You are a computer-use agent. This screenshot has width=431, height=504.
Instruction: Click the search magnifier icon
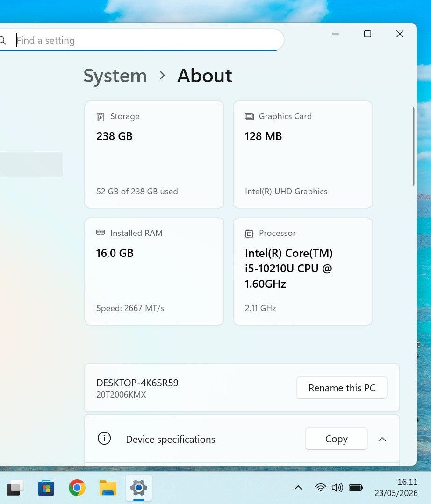pos(3,41)
